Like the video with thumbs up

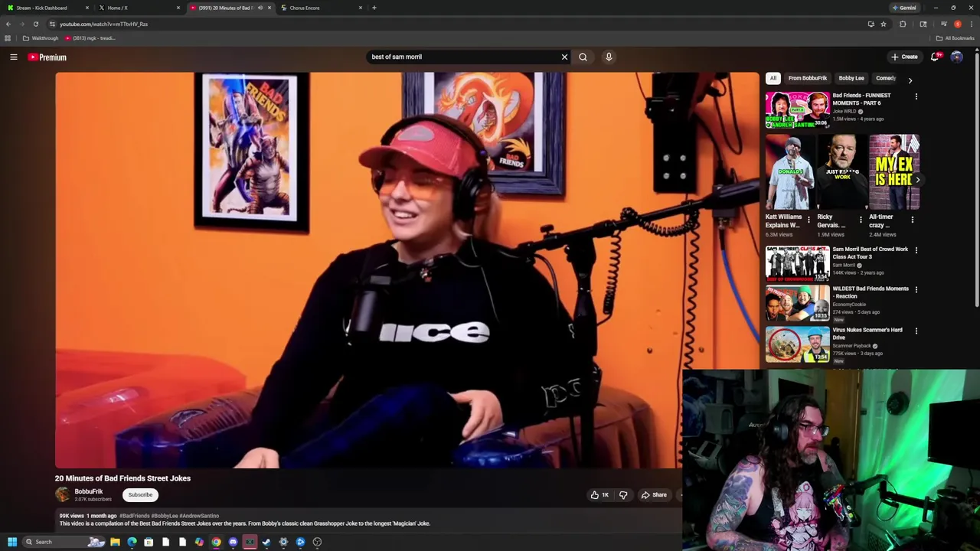(x=599, y=495)
